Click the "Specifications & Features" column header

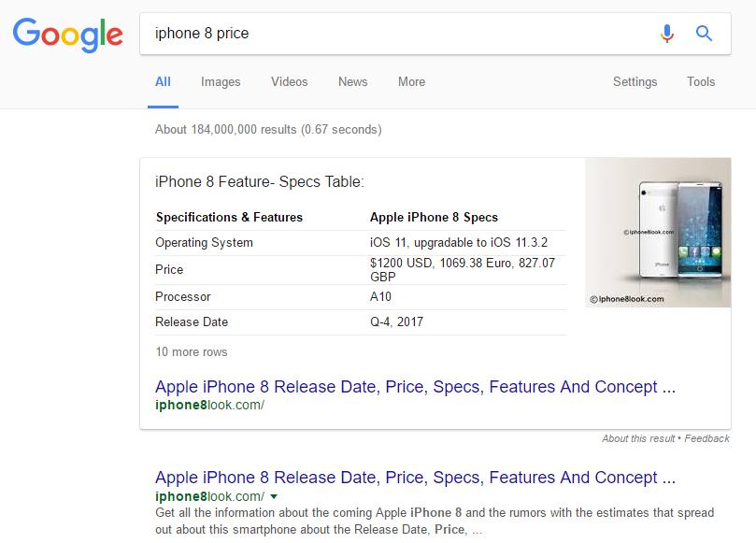(x=229, y=218)
